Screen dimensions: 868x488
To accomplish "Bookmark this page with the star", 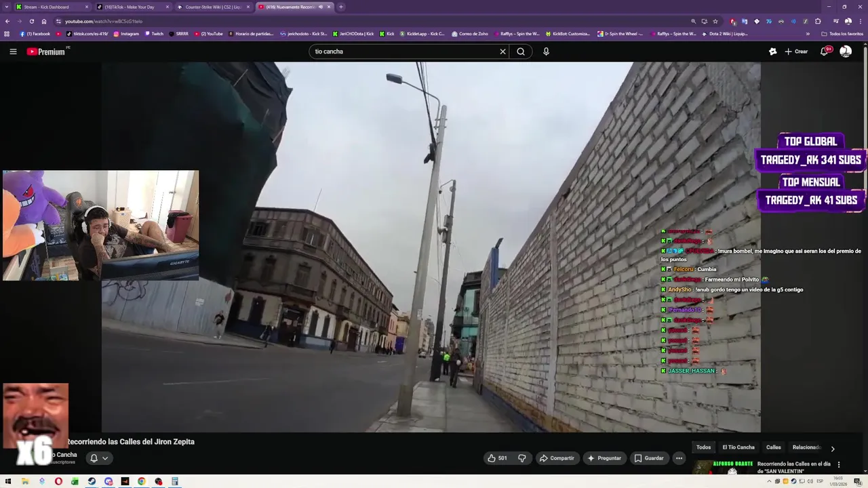I will 715,21.
